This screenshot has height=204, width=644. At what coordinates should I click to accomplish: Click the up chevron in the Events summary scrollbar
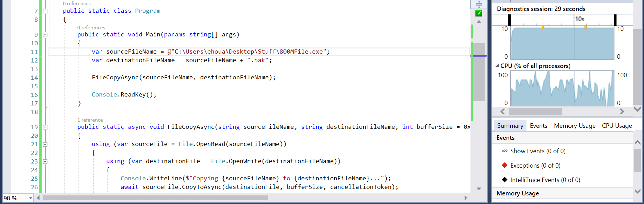click(x=637, y=142)
